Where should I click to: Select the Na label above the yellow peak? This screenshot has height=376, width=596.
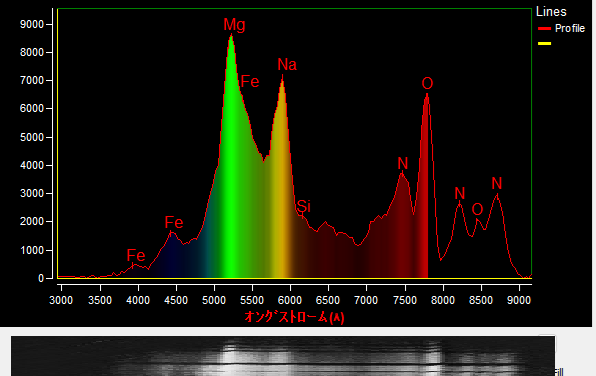(x=287, y=65)
